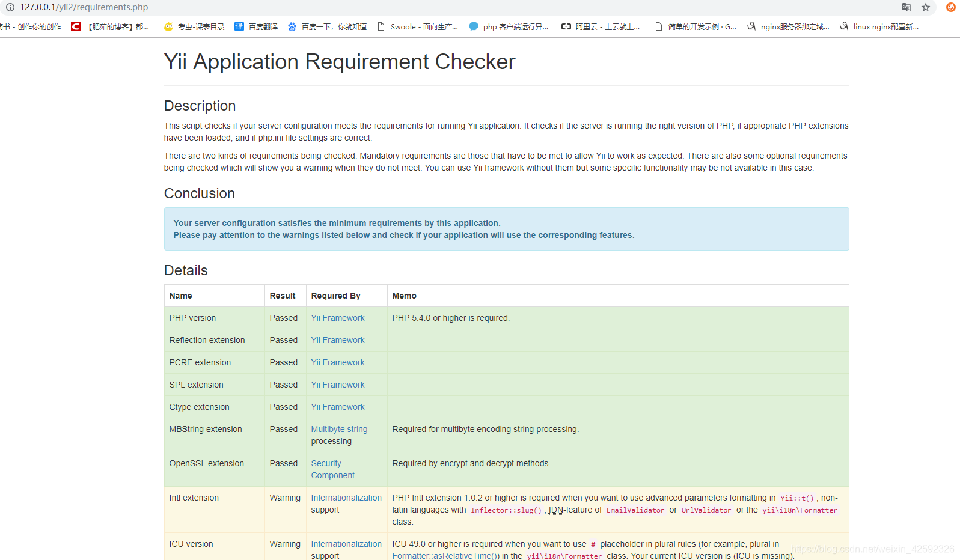The image size is (960, 560).
Task: Click the translate page icon
Action: [x=906, y=7]
